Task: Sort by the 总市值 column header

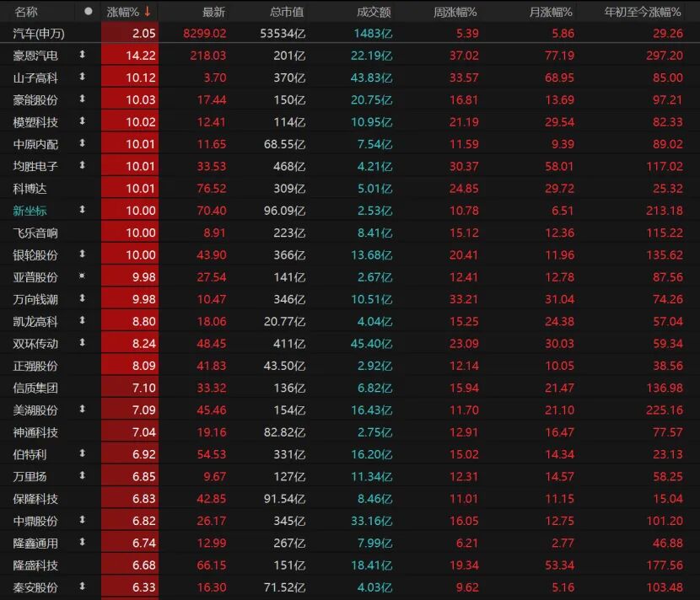Action: [287, 12]
